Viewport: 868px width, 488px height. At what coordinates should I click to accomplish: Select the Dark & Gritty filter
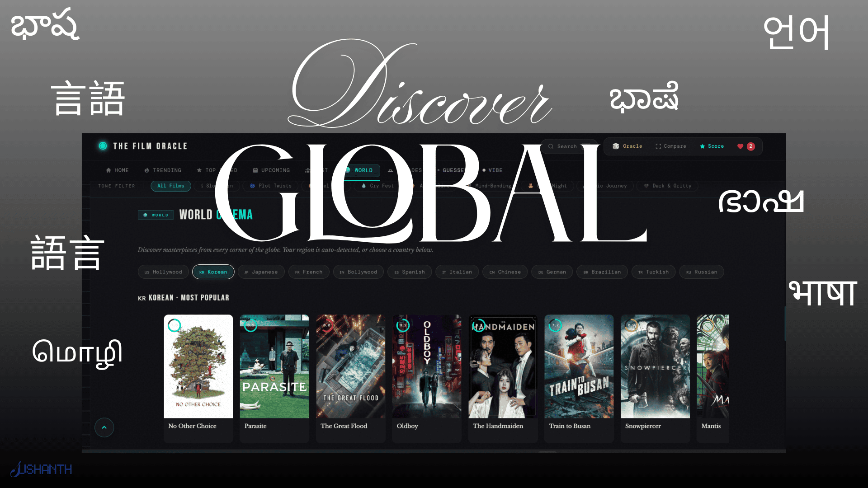667,186
